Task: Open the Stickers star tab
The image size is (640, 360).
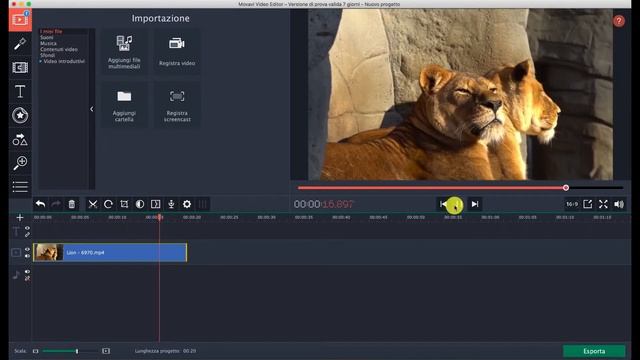Action: click(x=20, y=116)
